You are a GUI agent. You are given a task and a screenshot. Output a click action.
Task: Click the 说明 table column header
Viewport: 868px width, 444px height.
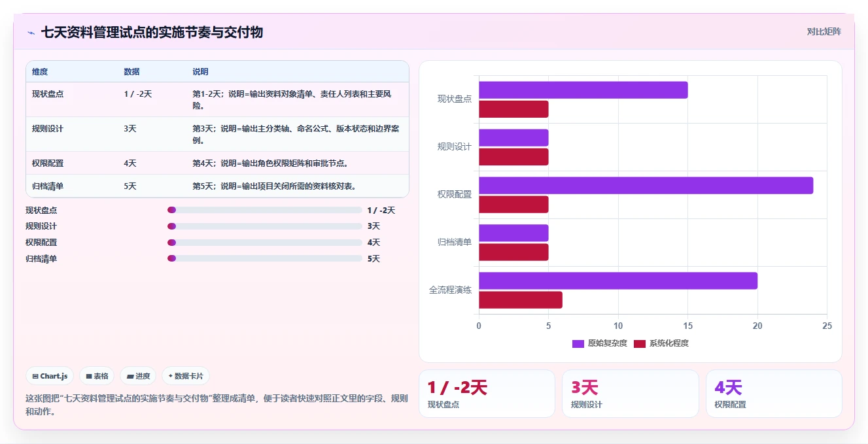coord(200,72)
